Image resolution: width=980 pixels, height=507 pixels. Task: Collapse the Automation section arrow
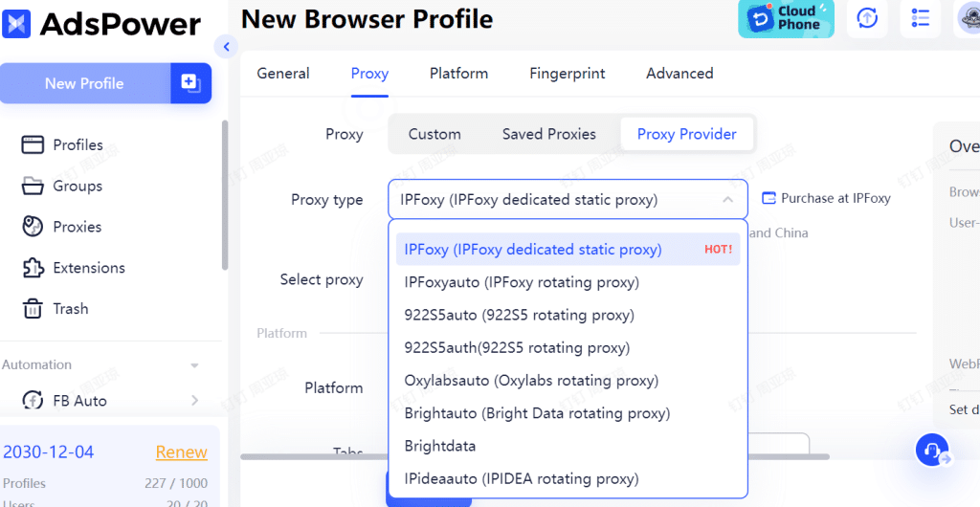(194, 365)
